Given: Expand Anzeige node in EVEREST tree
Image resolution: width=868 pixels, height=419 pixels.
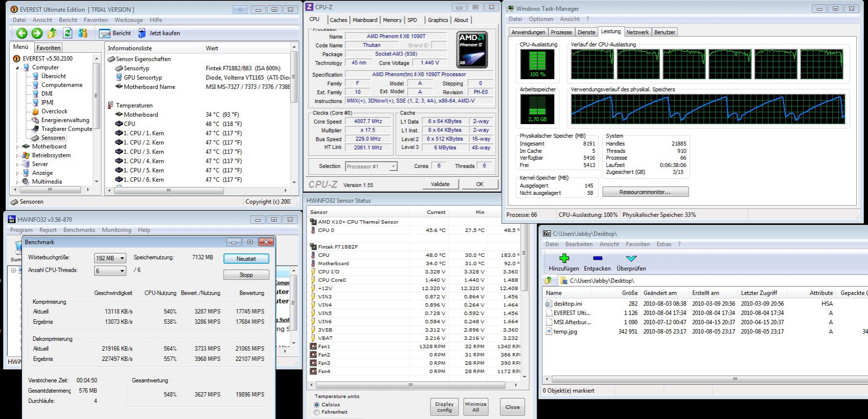Looking at the screenshot, I should (18, 173).
